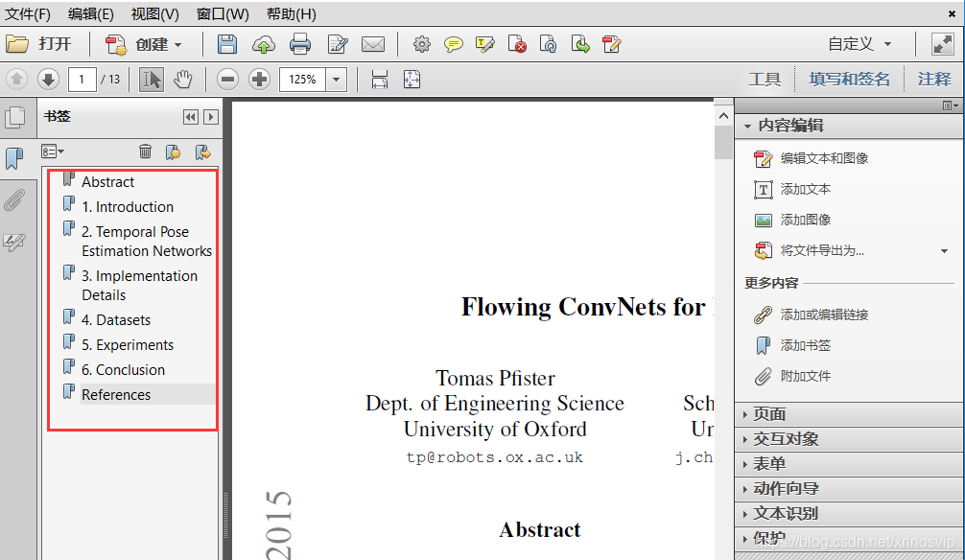Zoom in with plus button
The height and width of the screenshot is (560, 965).
point(260,80)
